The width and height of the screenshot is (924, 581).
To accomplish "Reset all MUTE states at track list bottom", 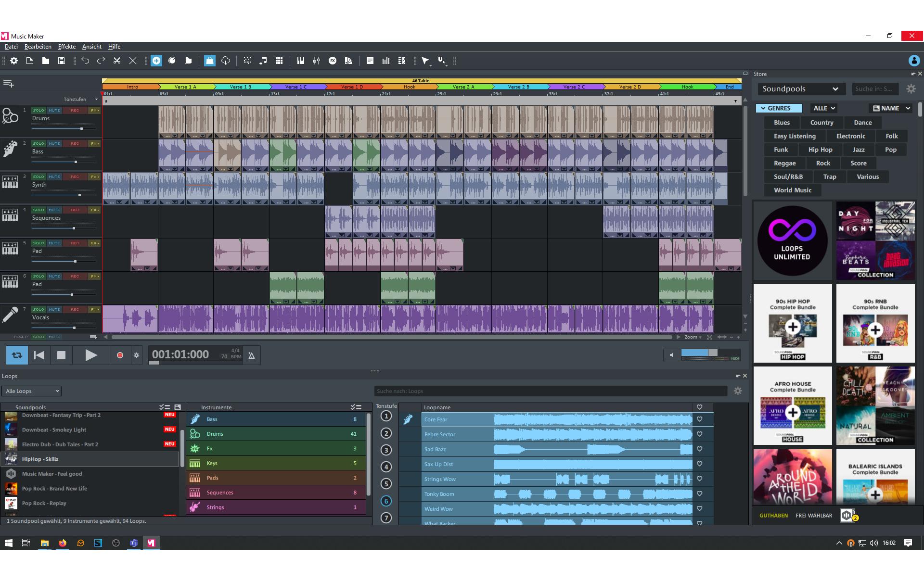I will pos(54,337).
